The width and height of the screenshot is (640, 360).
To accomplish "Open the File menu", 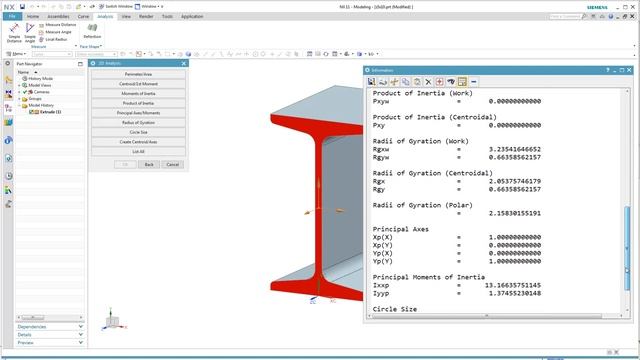I will [x=12, y=16].
